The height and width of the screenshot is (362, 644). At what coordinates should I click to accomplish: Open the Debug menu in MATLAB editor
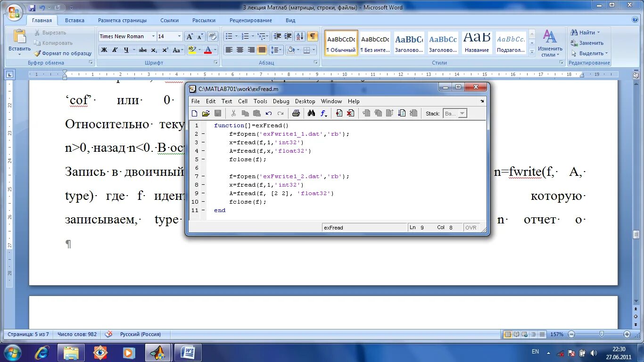click(x=281, y=101)
